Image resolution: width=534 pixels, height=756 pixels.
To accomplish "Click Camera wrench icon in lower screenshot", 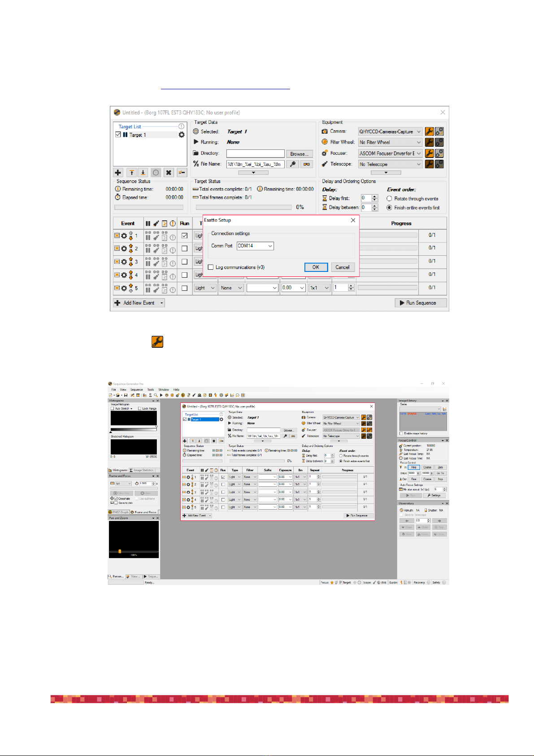I will (364, 417).
